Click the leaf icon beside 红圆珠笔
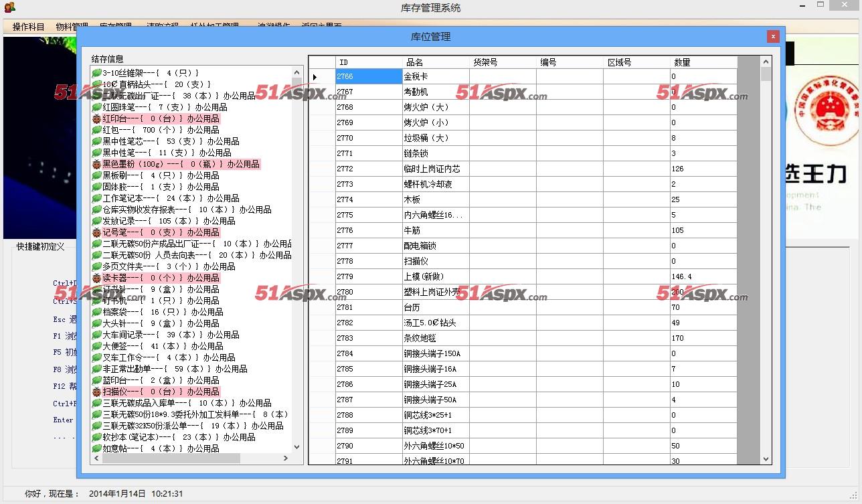862x504 pixels. click(x=97, y=107)
